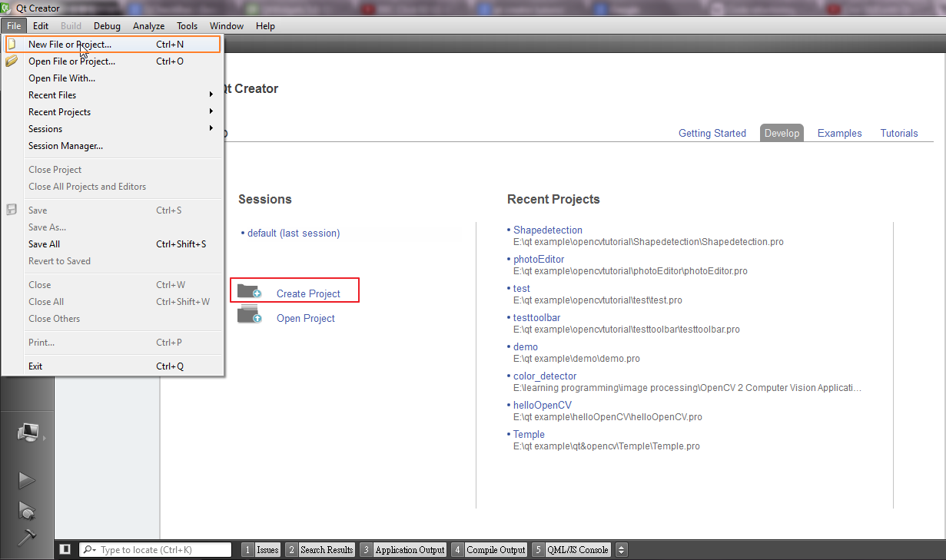The image size is (946, 560).
Task: Click the Run play icon
Action: [x=27, y=481]
